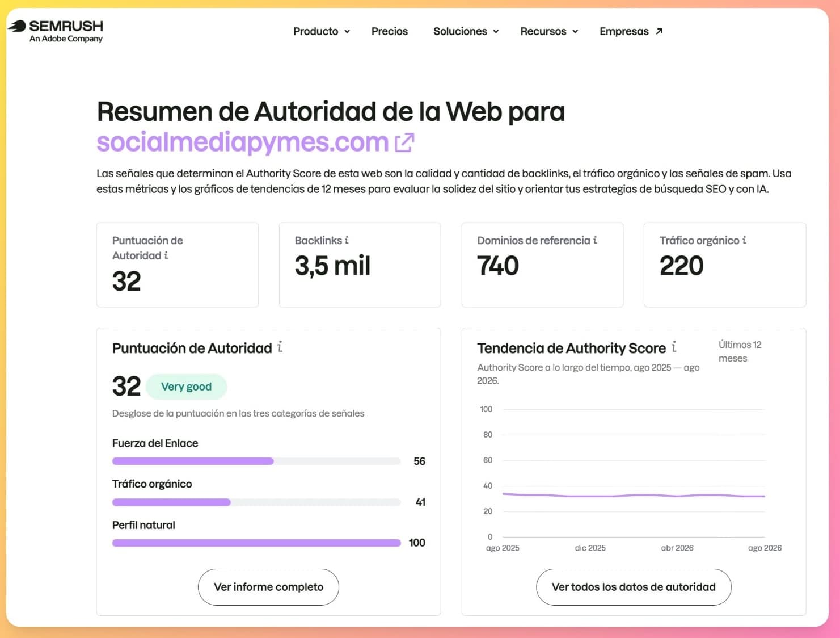This screenshot has height=638, width=840.
Task: Click the info icon next to Backlinks
Action: tap(347, 240)
